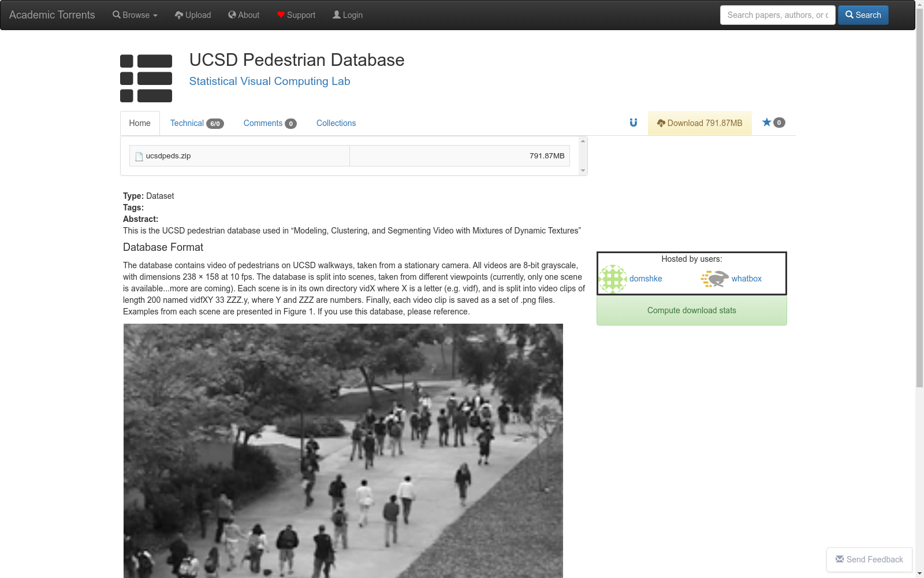Open Statistical Visual Computing Lab link
Viewport: 924px width, 578px height.
pyautogui.click(x=270, y=81)
